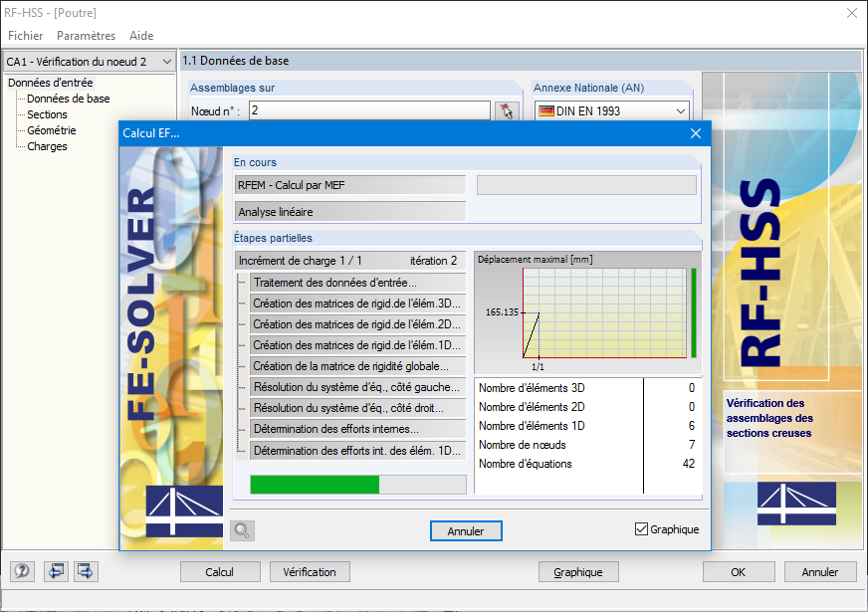Open the DIN EN 1993 national annex dropdown

pos(612,110)
